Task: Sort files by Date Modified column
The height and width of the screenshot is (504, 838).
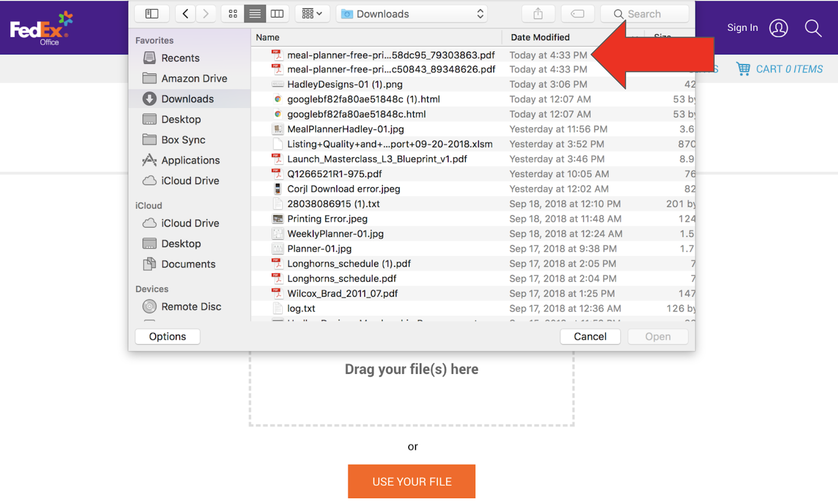Action: [x=540, y=37]
